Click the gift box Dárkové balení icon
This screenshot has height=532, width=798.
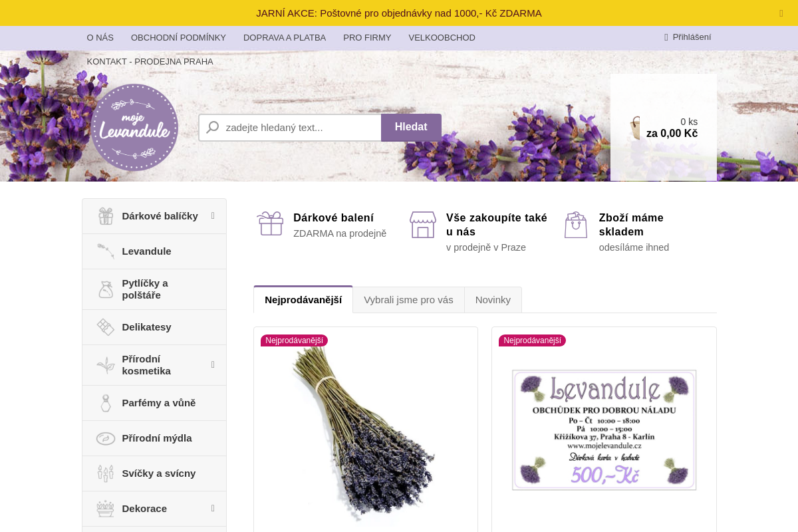(271, 223)
